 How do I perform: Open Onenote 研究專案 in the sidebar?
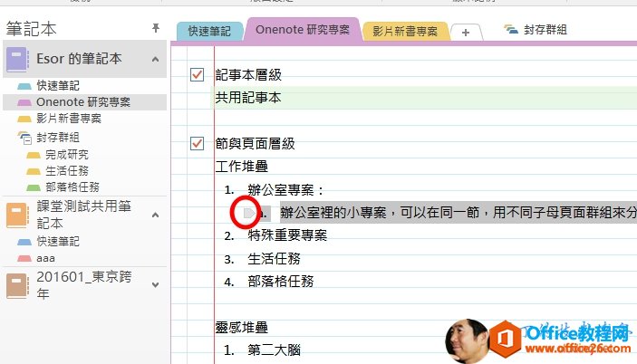83,101
